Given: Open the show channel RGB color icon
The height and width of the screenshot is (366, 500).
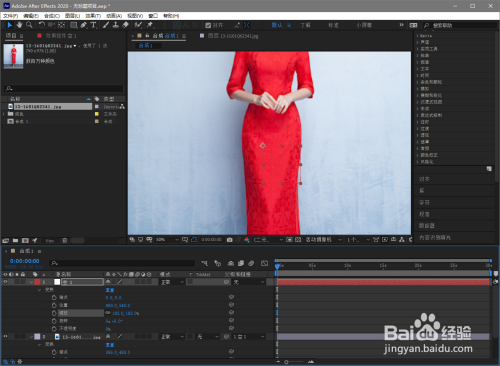Looking at the screenshot, I should pyautogui.click(x=247, y=240).
